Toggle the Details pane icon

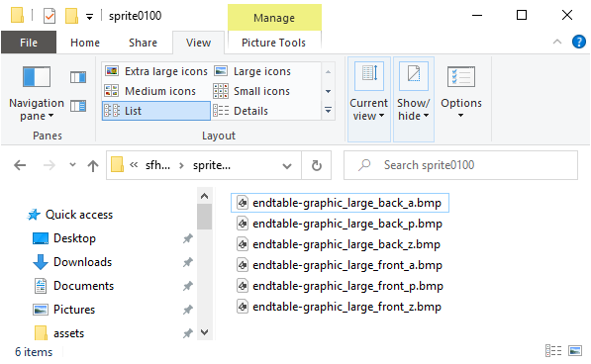point(78,106)
